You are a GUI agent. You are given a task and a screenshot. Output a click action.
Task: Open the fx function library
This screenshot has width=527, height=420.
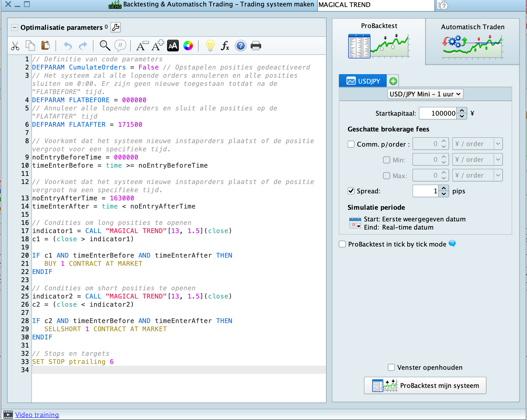[x=225, y=46]
